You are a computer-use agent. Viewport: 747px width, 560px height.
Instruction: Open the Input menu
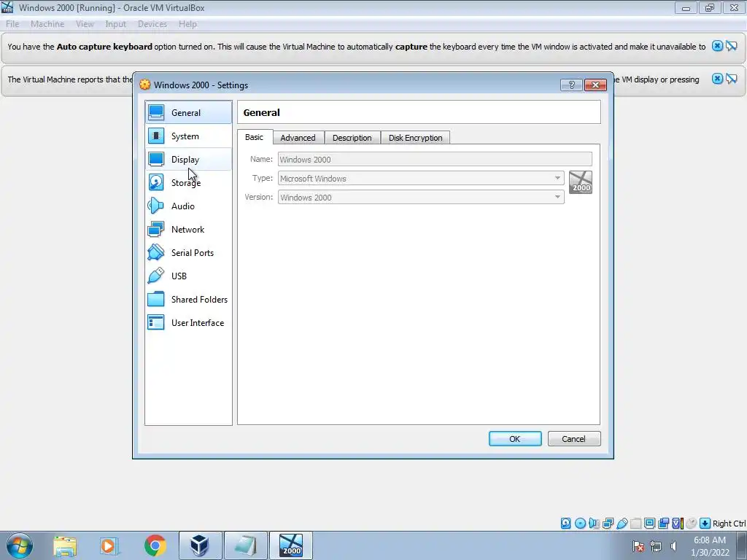[x=115, y=24]
